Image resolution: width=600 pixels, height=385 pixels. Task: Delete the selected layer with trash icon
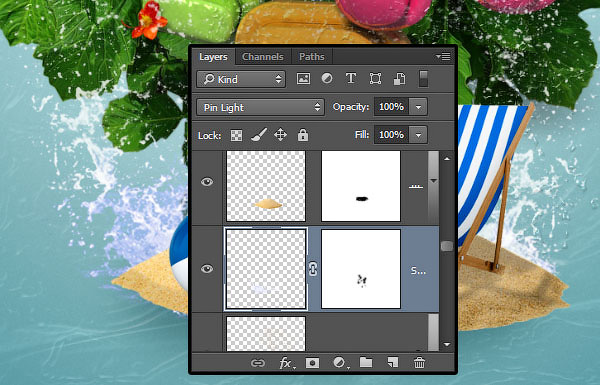click(419, 363)
